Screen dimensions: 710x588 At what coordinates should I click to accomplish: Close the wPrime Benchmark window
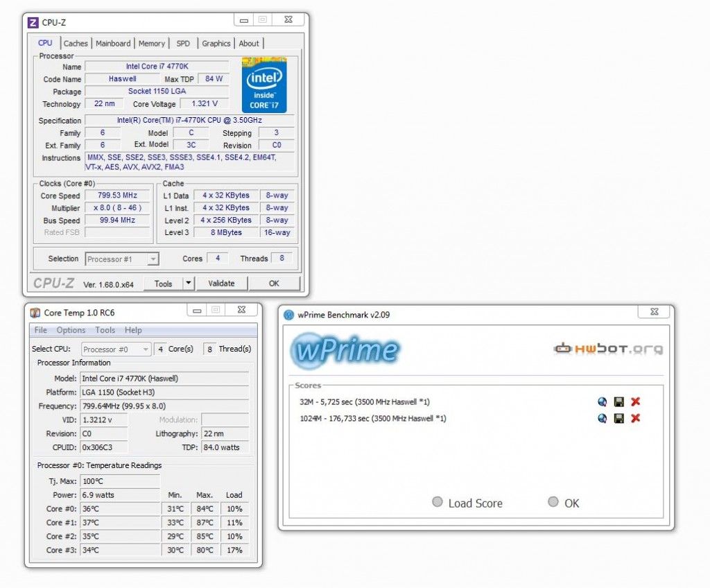click(655, 311)
